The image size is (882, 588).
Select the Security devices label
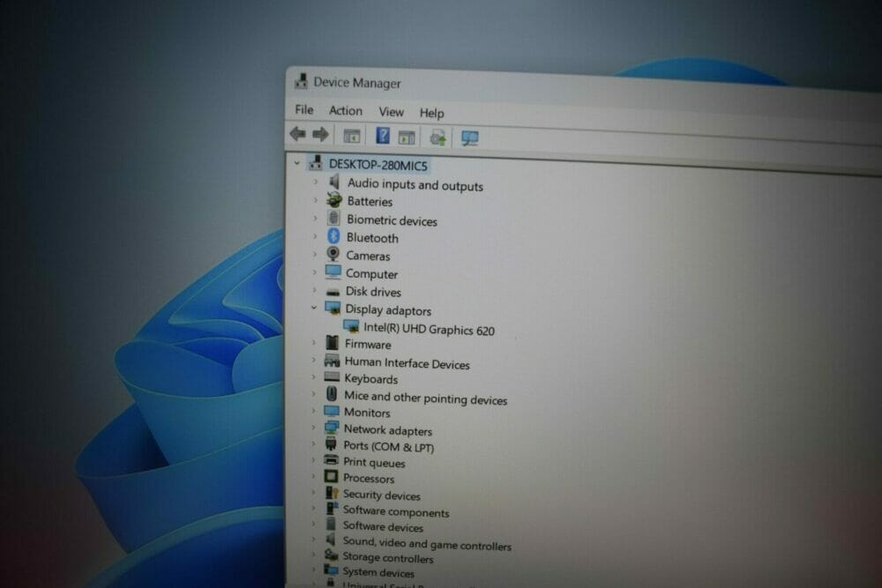pos(381,495)
